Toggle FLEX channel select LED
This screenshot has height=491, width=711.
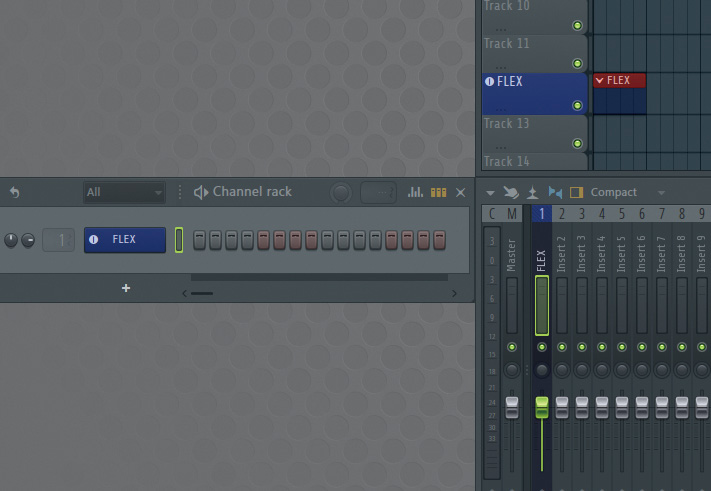click(179, 240)
